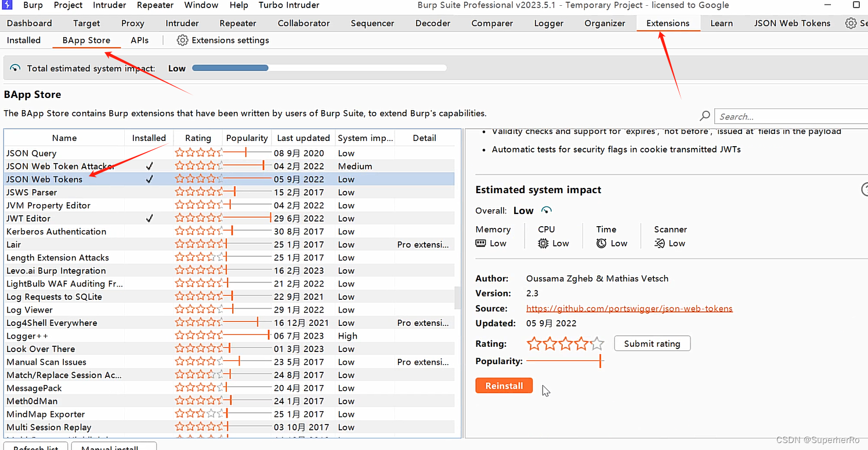868x450 pixels.
Task: Click the help icon beside Estimated system impact
Action: click(x=865, y=190)
